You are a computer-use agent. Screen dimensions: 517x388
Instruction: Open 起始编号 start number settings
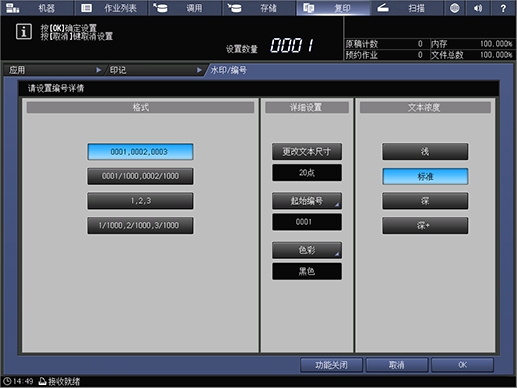point(307,201)
